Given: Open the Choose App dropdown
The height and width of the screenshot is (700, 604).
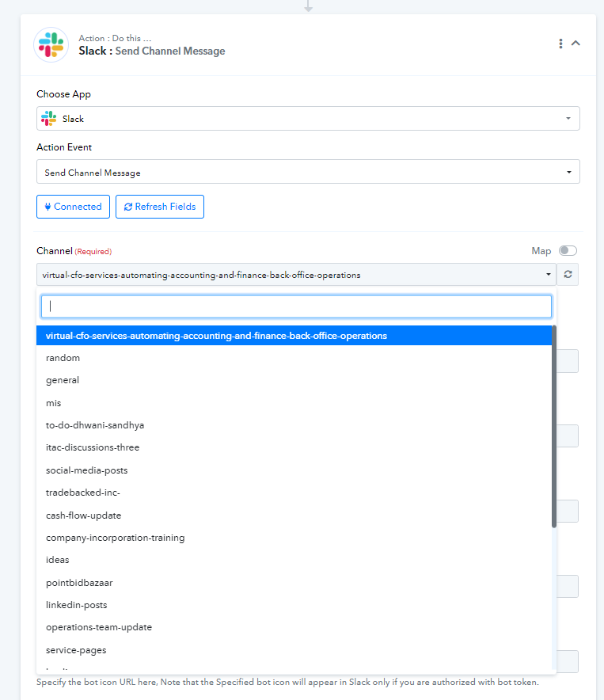Looking at the screenshot, I should point(308,119).
